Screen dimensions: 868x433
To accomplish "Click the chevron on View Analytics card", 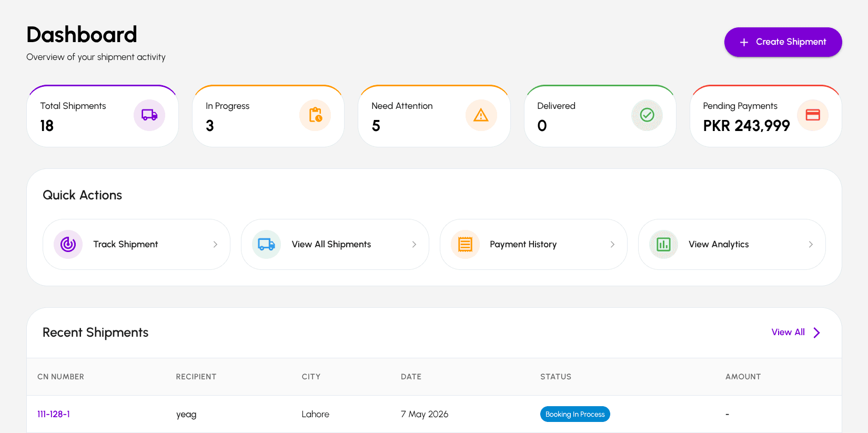I will [x=811, y=245].
